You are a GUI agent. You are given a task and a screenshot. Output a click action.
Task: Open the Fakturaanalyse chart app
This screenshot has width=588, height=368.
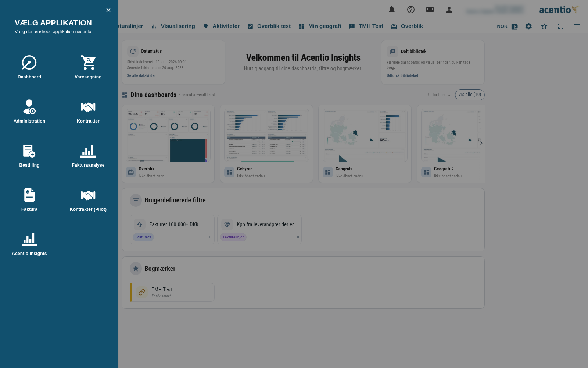pyautogui.click(x=88, y=155)
